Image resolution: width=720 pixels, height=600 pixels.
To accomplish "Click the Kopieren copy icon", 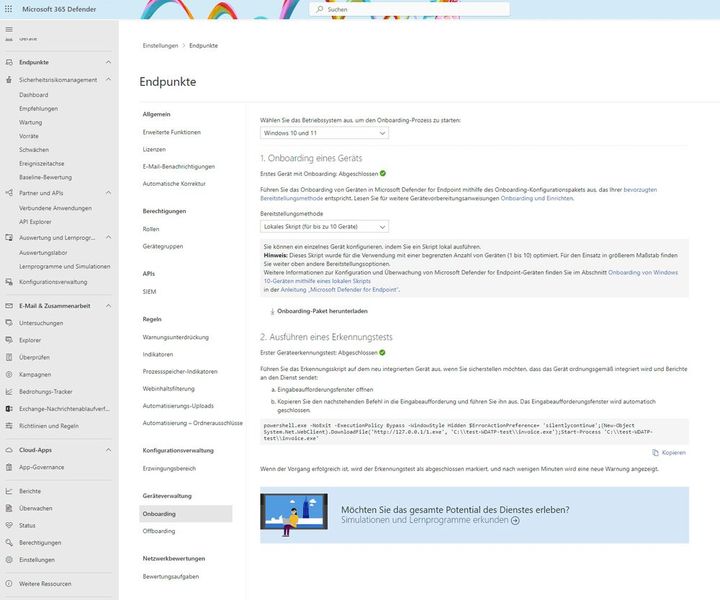I will (x=655, y=453).
